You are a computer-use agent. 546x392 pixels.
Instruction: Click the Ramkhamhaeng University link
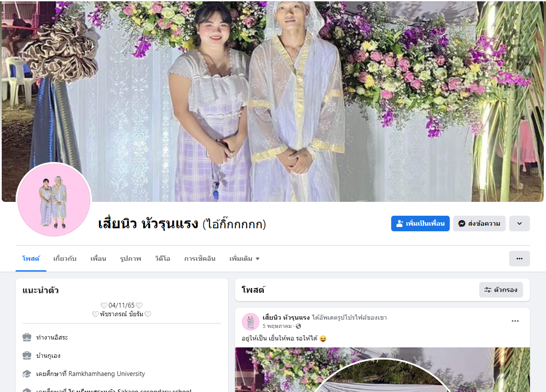pyautogui.click(x=107, y=374)
